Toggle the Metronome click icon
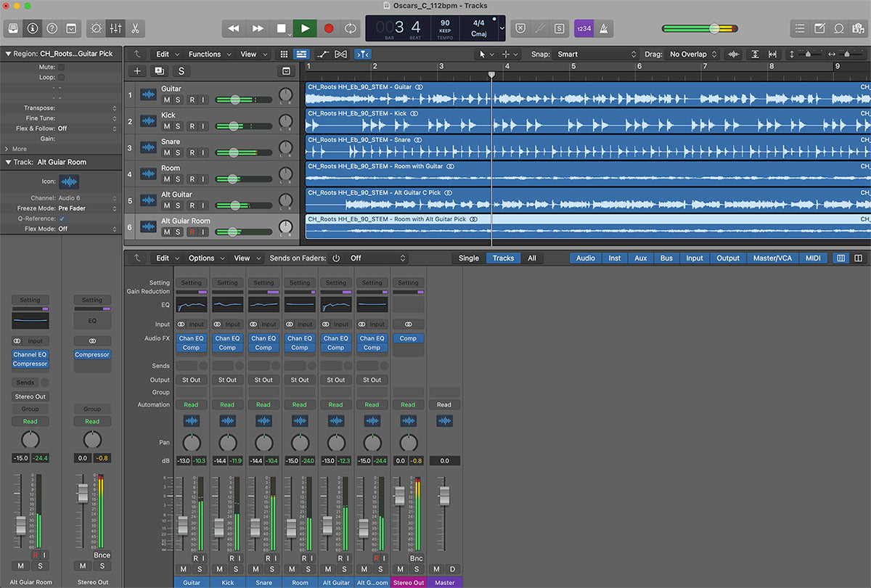871x588 pixels. pos(605,28)
